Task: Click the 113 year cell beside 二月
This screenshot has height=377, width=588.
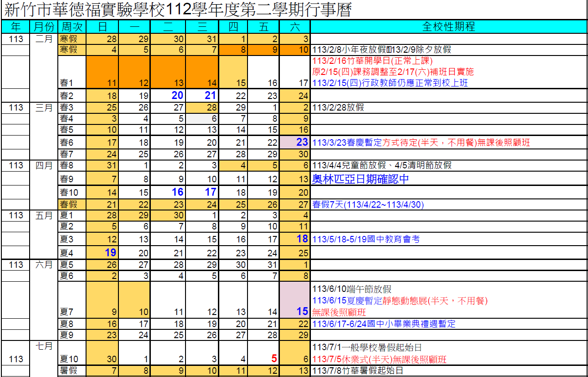Action: (16, 39)
